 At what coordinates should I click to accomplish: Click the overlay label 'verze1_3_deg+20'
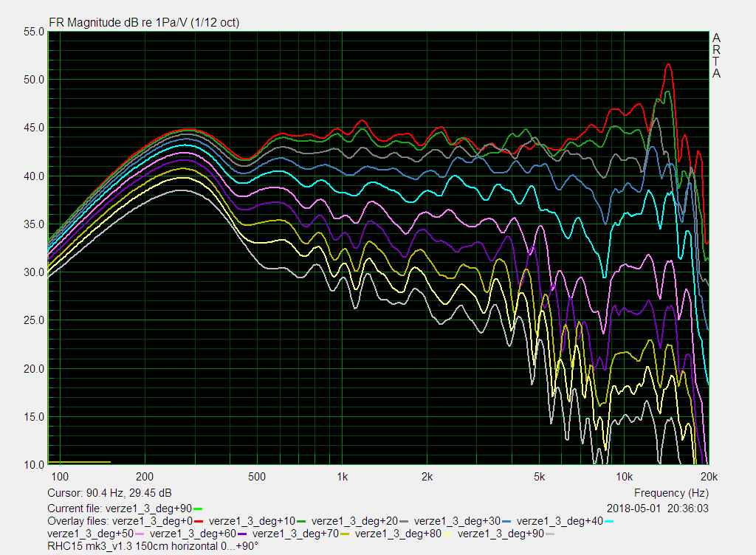355,521
